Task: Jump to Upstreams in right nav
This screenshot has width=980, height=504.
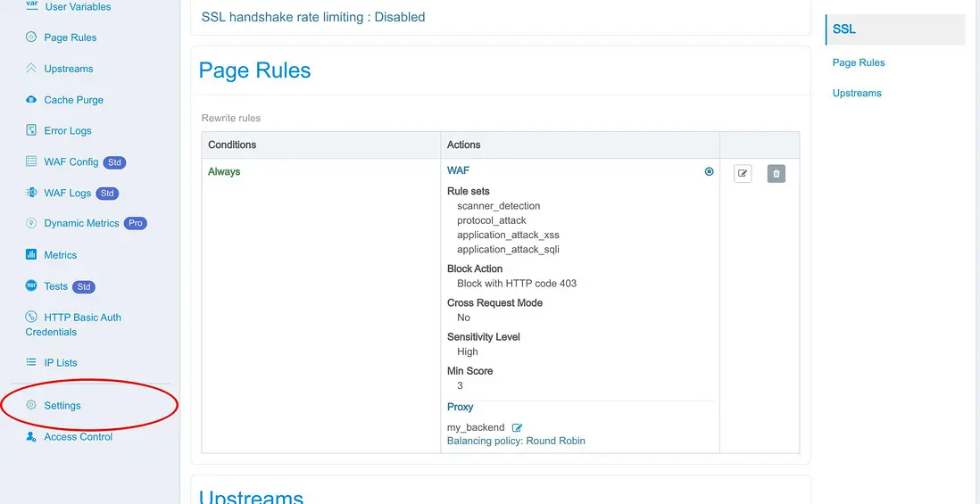Action: click(x=857, y=93)
